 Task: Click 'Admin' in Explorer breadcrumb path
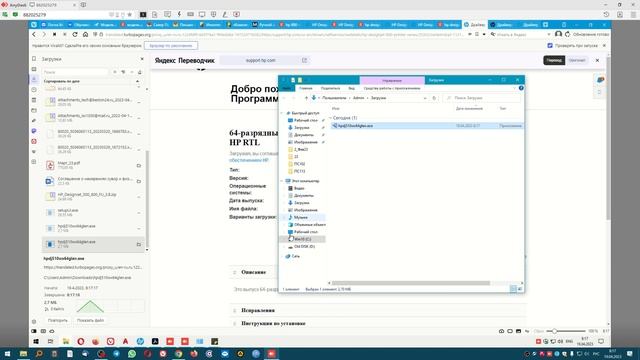coord(358,98)
